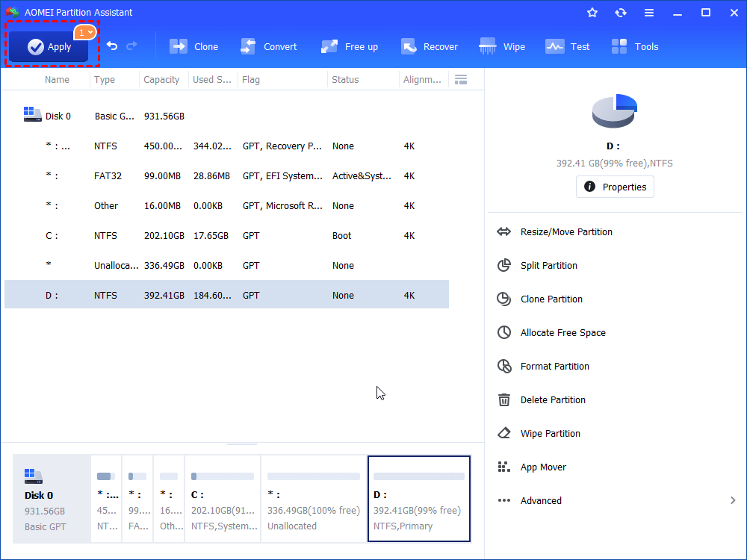Select the 16MB Other block in disk map

click(169, 499)
